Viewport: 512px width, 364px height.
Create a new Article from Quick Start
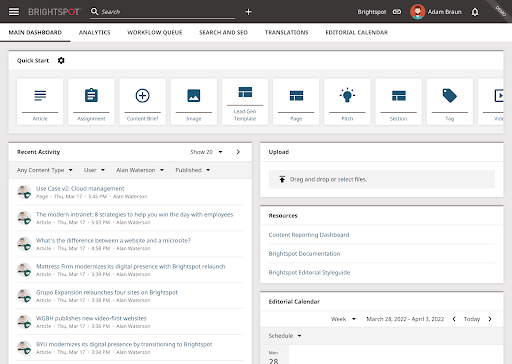(x=40, y=102)
